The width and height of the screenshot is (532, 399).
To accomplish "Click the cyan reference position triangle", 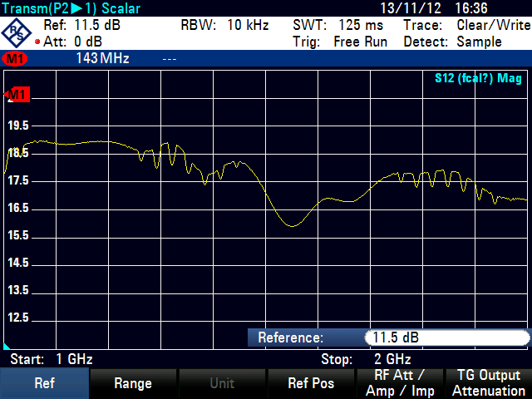I will pos(7,345).
